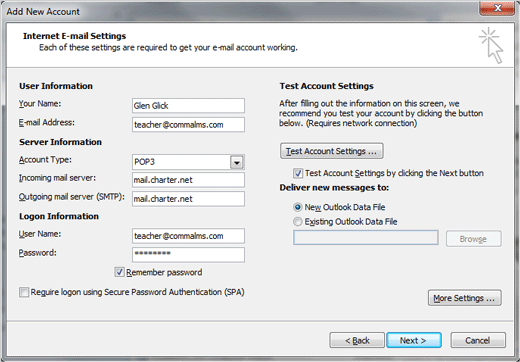Cancel the account setup
The width and height of the screenshot is (520, 362).
478,340
